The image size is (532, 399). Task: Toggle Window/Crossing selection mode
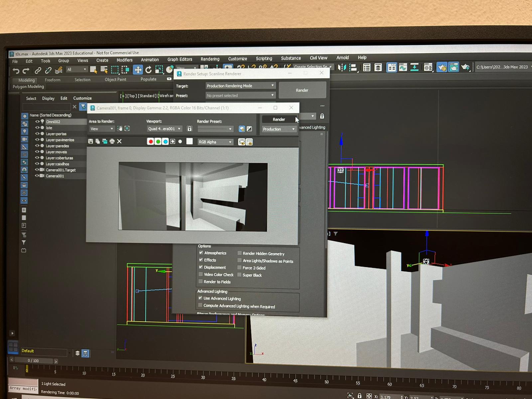pos(125,69)
